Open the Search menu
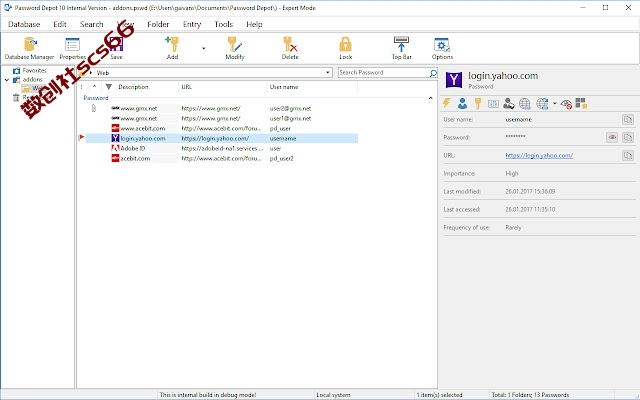The height and width of the screenshot is (400, 640). click(x=91, y=24)
